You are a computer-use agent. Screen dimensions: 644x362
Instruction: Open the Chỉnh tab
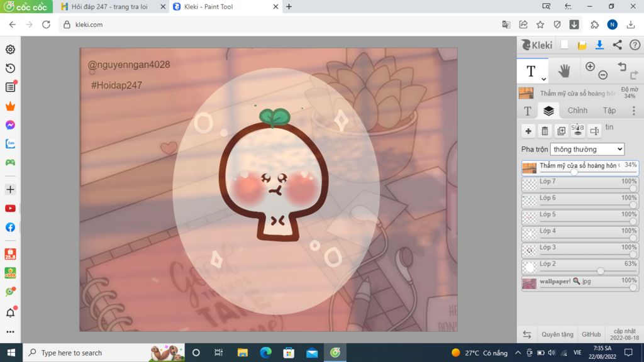(x=577, y=111)
